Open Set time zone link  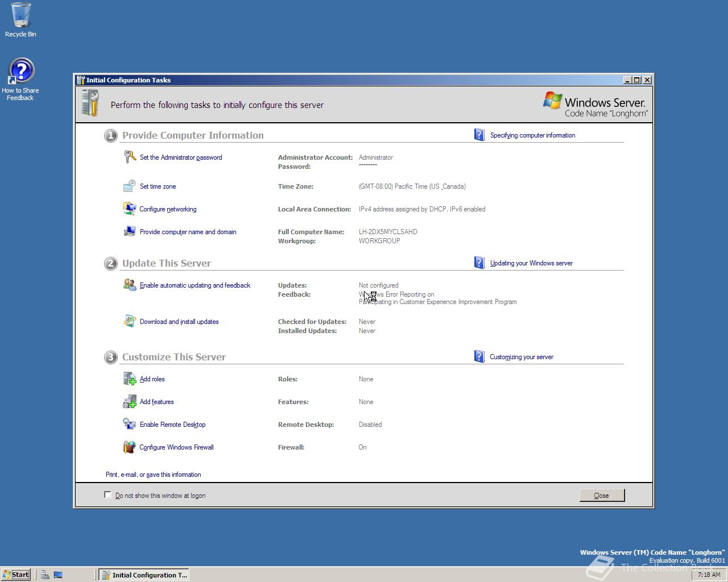tap(158, 186)
